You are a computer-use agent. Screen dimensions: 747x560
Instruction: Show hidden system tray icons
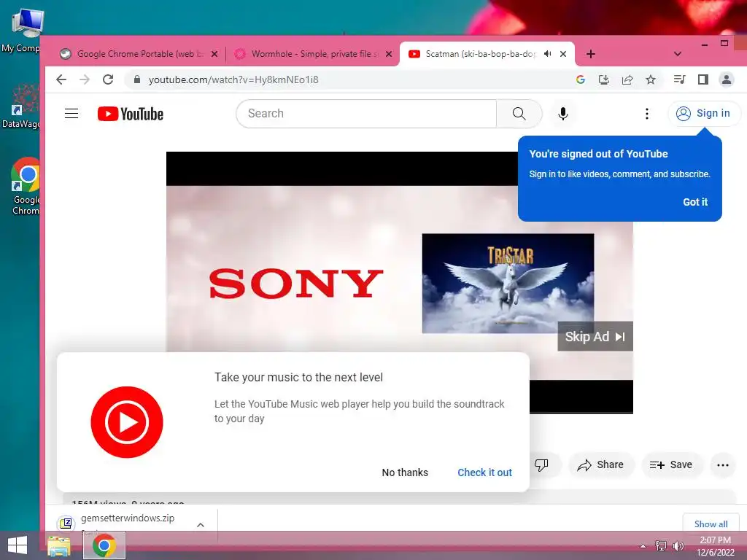[643, 546]
